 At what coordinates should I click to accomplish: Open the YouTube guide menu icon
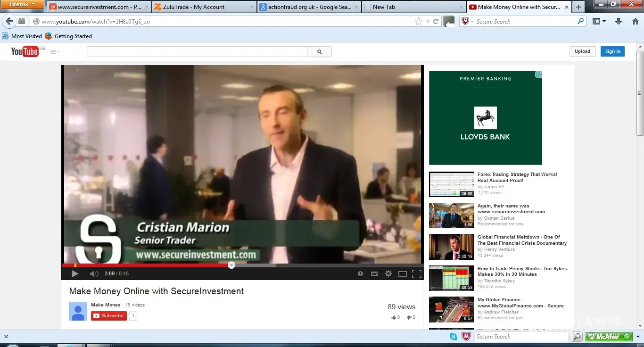click(x=54, y=52)
